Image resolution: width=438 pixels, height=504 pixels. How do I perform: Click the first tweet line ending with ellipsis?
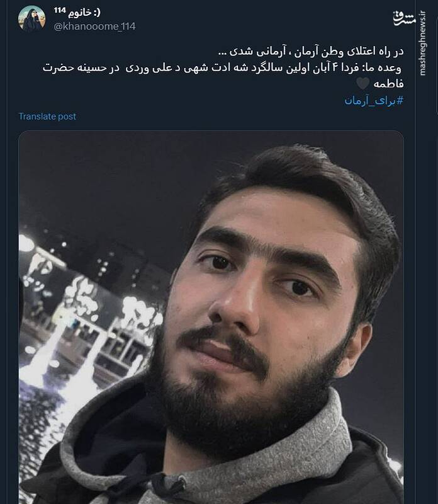click(x=310, y=52)
